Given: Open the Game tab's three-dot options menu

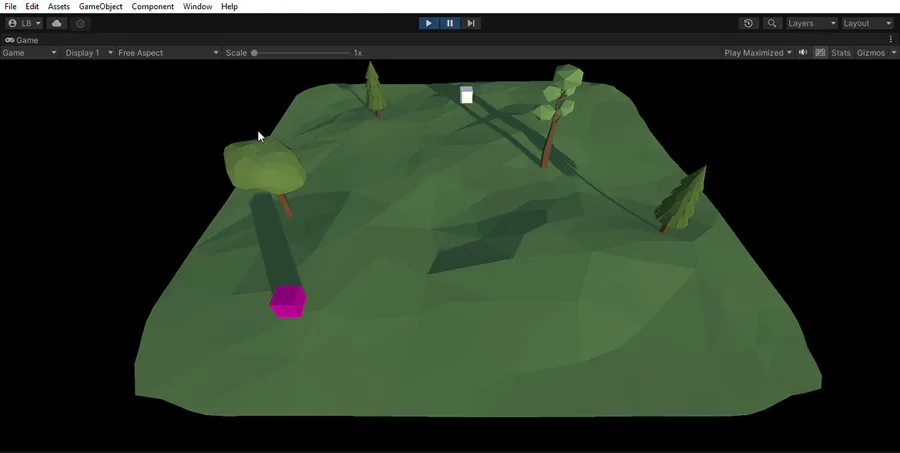Looking at the screenshot, I should (891, 40).
